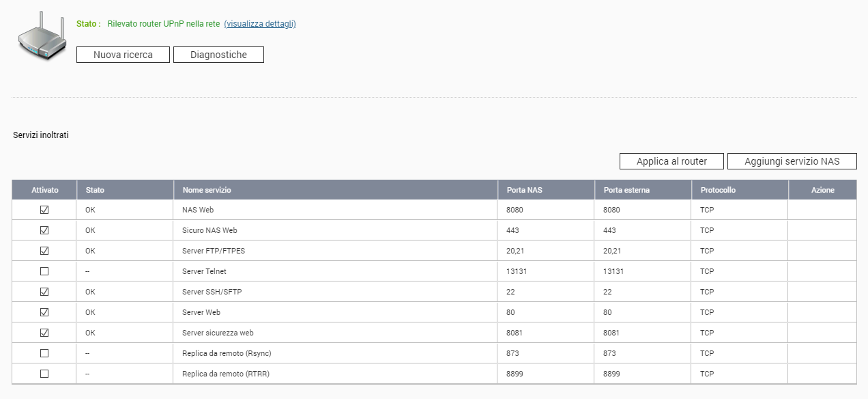This screenshot has width=868, height=399.
Task: Disable Server sicurezza web checkbox
Action: pyautogui.click(x=44, y=333)
